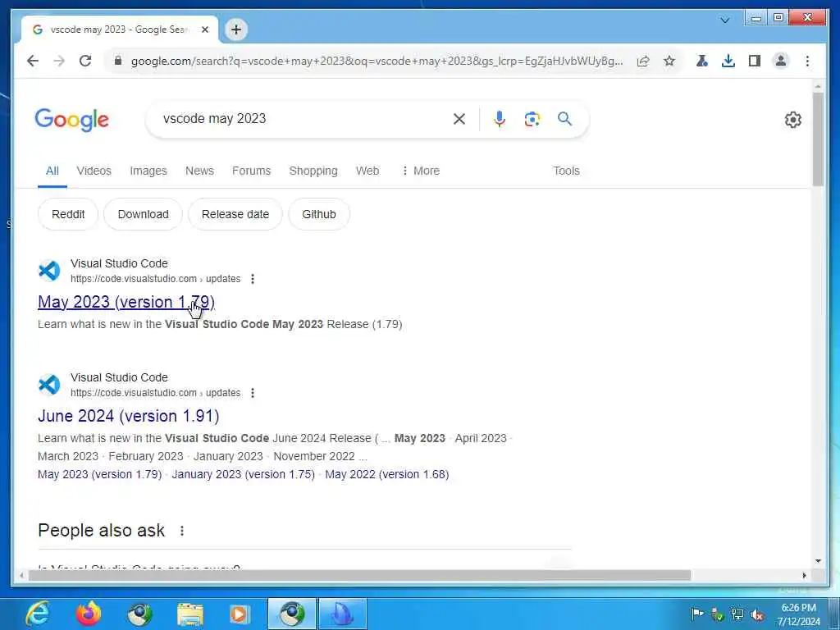The height and width of the screenshot is (630, 840).
Task: Click the vertical scrollbar thumb
Action: tap(818, 139)
